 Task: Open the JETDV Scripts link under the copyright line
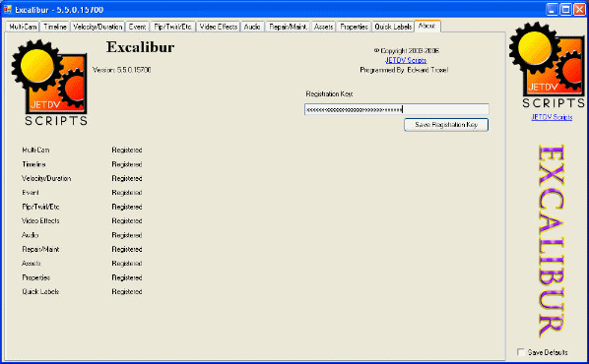[406, 60]
